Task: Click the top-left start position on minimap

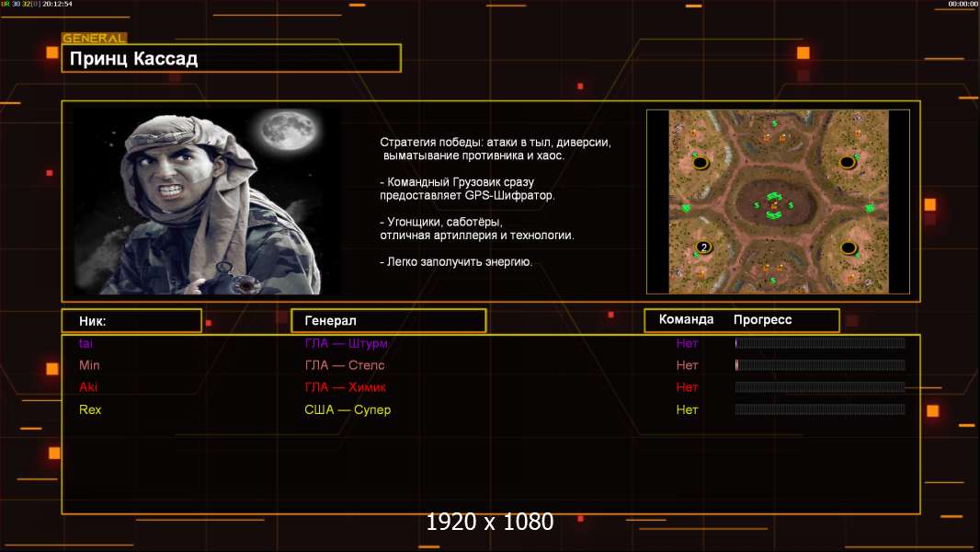Action: click(701, 163)
